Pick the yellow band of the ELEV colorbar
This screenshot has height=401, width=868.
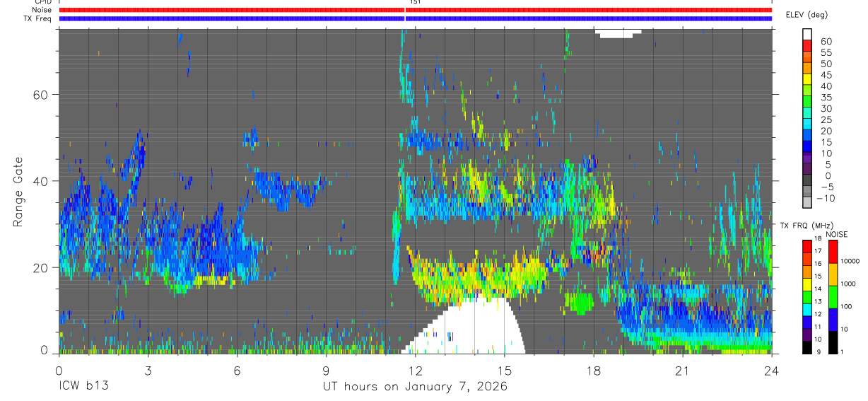pyautogui.click(x=807, y=79)
